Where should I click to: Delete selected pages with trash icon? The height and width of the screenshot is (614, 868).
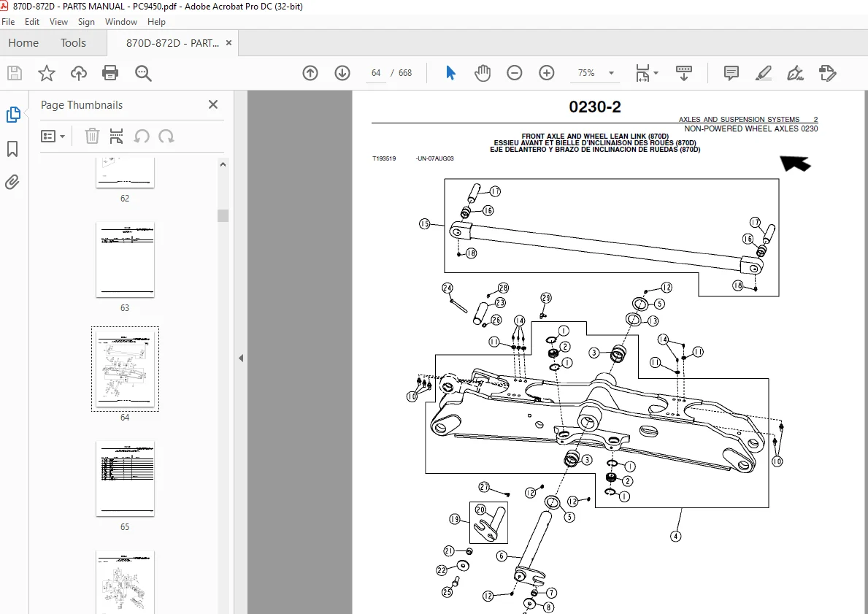(x=92, y=137)
